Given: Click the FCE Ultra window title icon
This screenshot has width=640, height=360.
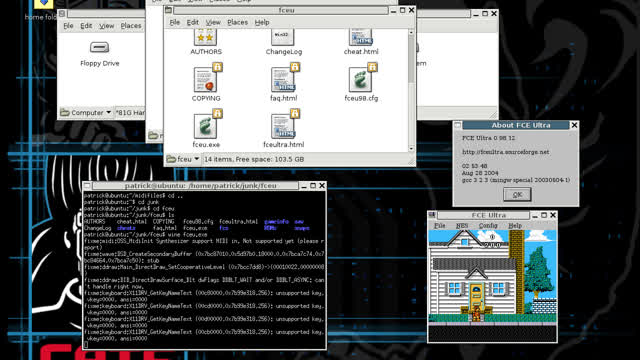Looking at the screenshot, I should [432, 215].
